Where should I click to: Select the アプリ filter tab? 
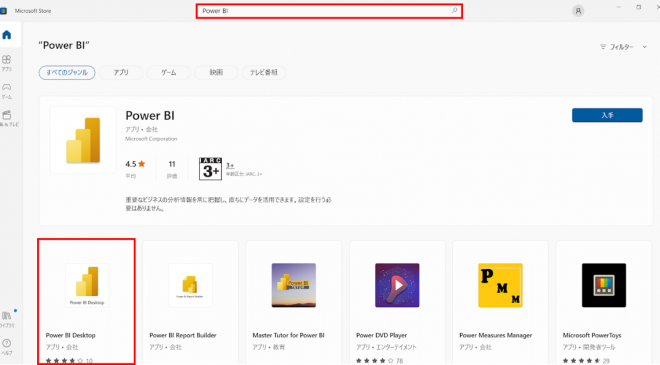pyautogui.click(x=121, y=72)
